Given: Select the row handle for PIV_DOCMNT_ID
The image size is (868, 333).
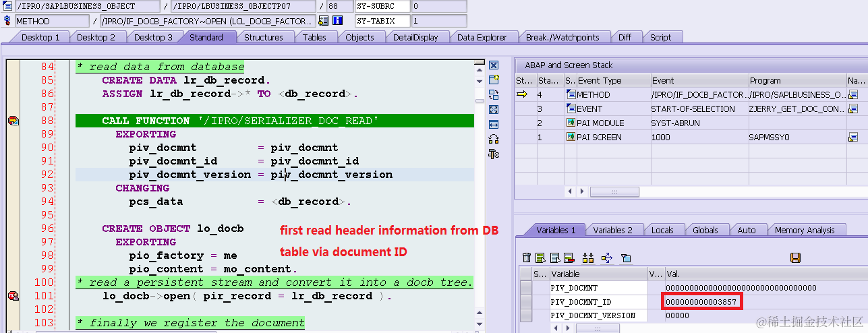Looking at the screenshot, I should (x=526, y=301).
